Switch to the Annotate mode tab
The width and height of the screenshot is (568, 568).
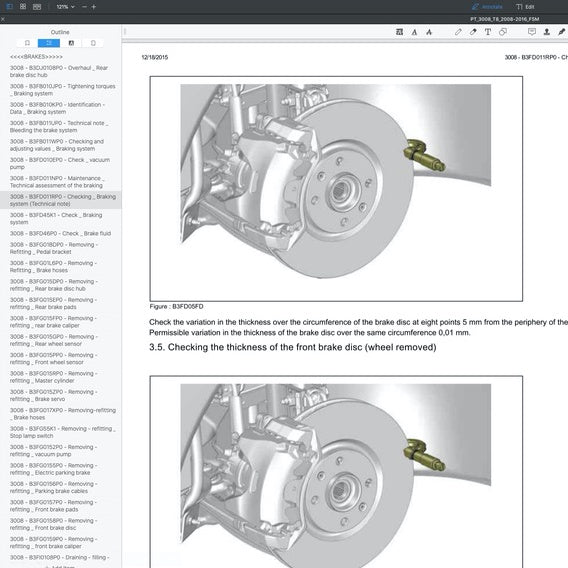tap(487, 7)
